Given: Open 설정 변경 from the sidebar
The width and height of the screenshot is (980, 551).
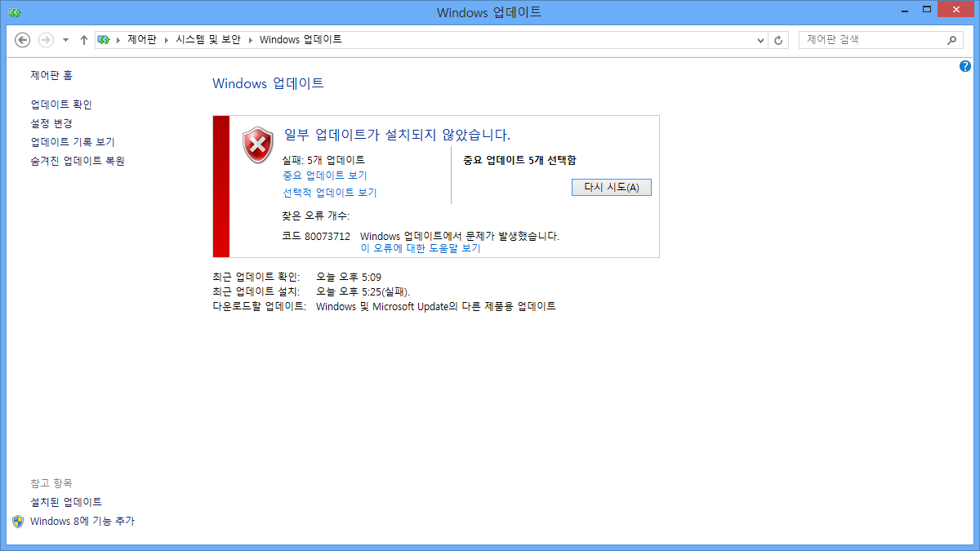Looking at the screenshot, I should (51, 123).
